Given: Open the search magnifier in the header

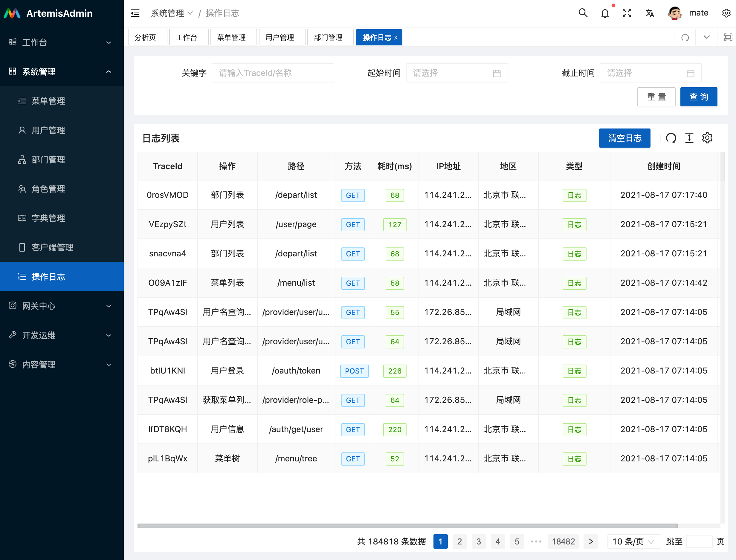Looking at the screenshot, I should pos(583,13).
